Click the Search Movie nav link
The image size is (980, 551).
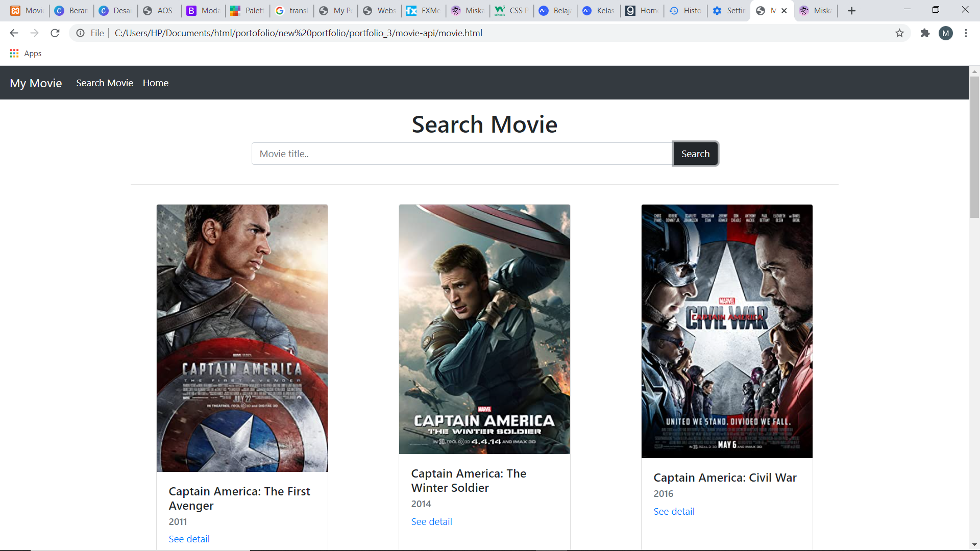coord(105,83)
